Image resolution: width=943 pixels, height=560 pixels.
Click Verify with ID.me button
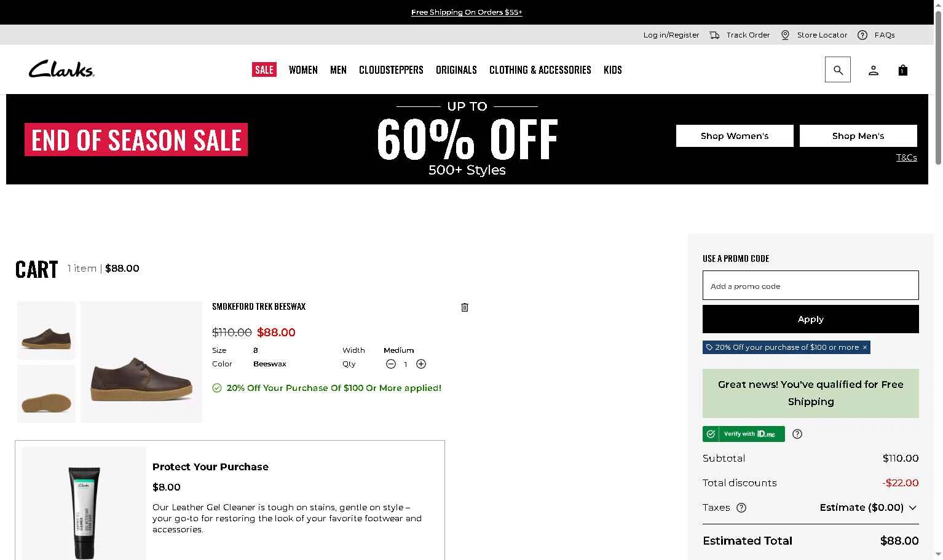[x=743, y=434]
